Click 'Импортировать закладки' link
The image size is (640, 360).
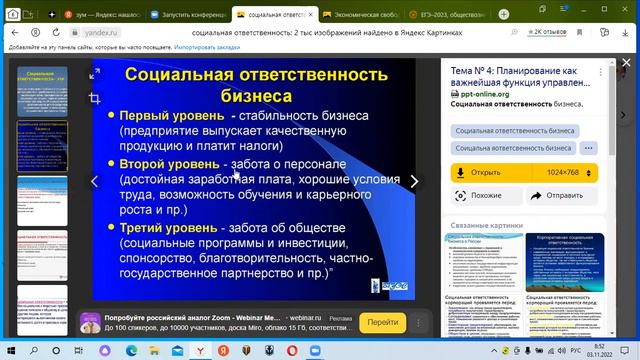[x=207, y=47]
